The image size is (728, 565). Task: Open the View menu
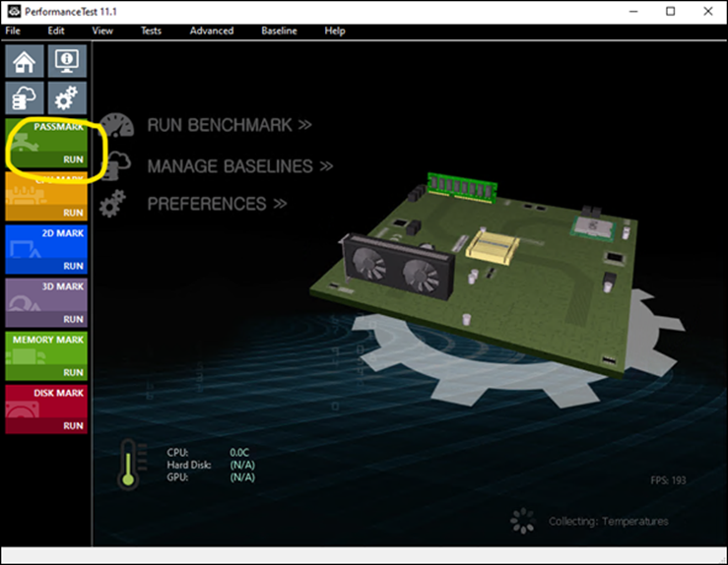(x=102, y=31)
